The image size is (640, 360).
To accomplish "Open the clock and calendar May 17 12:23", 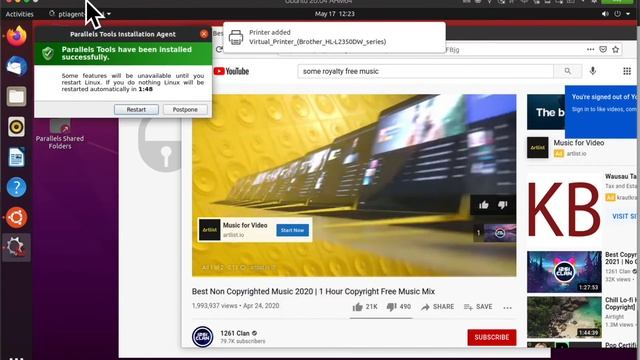I will click(x=335, y=14).
